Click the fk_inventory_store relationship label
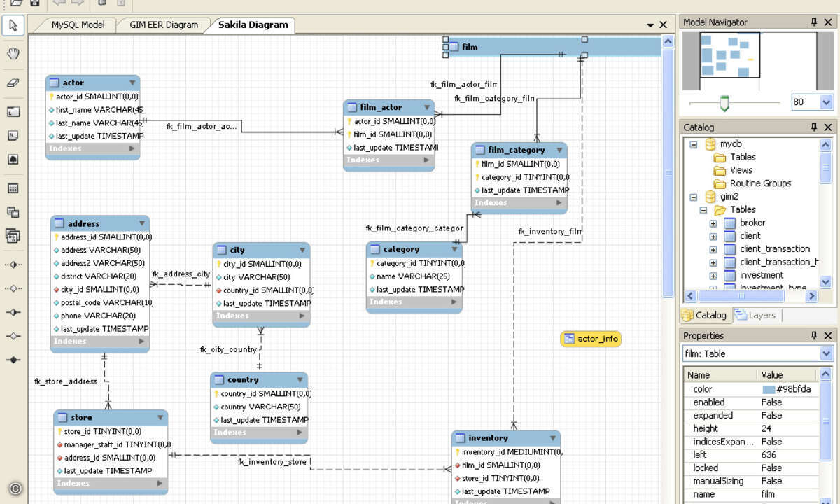Image resolution: width=840 pixels, height=504 pixels. pyautogui.click(x=272, y=462)
